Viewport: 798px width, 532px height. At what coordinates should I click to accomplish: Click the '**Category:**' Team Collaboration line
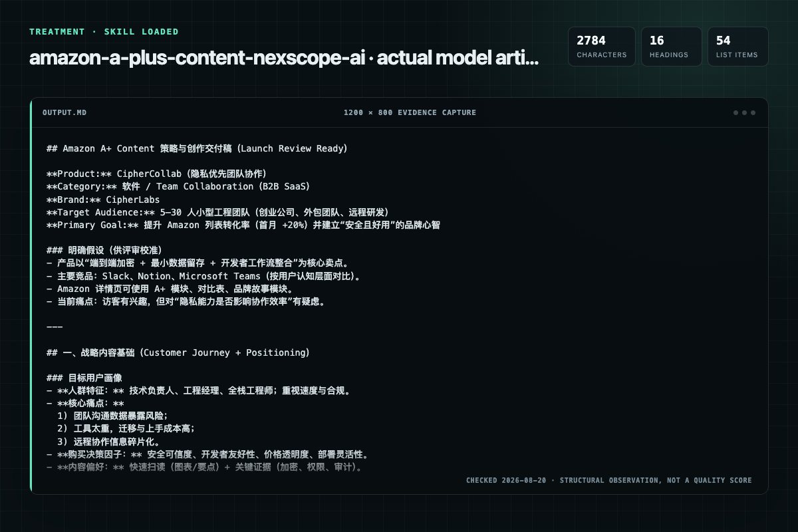178,187
